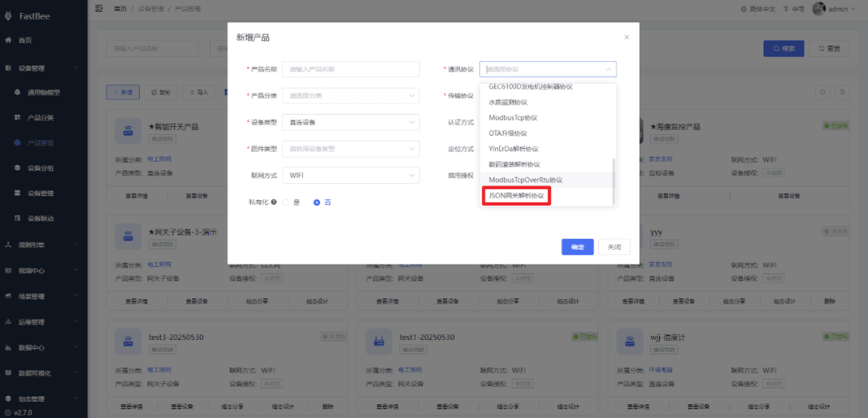Click 电工照明 category on test3-20250530 card
Screen dimensions: 868x418
pyautogui.click(x=159, y=369)
